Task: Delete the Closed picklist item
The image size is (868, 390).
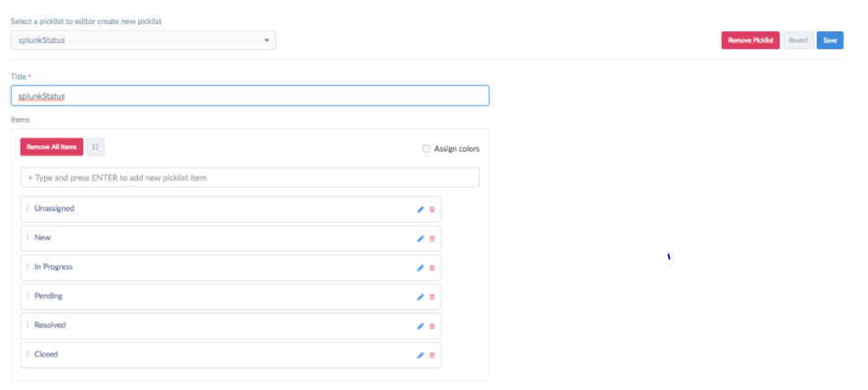Action: coord(432,355)
